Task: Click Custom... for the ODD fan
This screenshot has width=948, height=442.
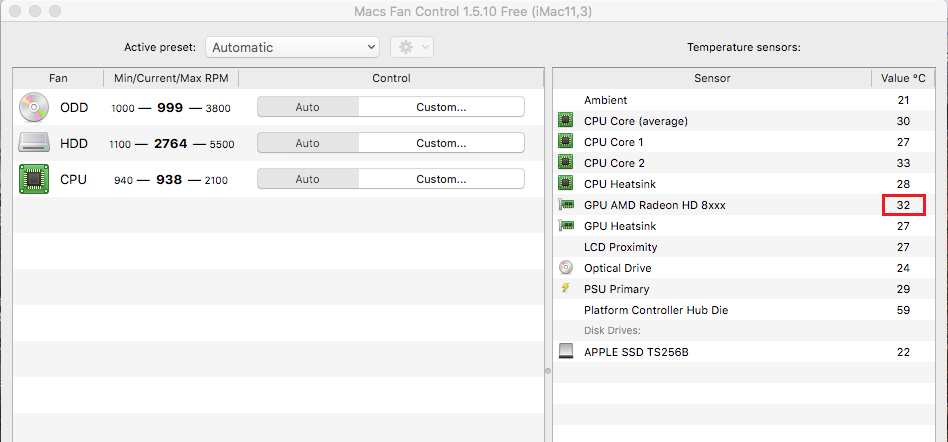Action: pos(441,107)
